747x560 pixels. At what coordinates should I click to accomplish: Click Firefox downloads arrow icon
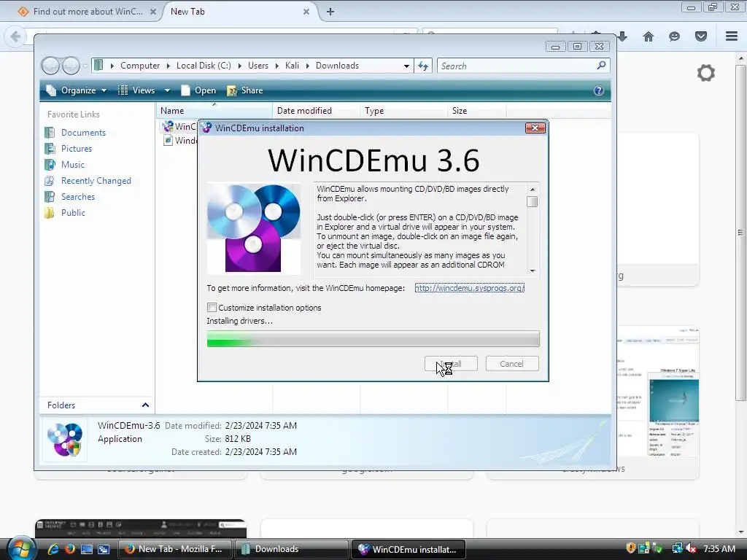tap(622, 36)
